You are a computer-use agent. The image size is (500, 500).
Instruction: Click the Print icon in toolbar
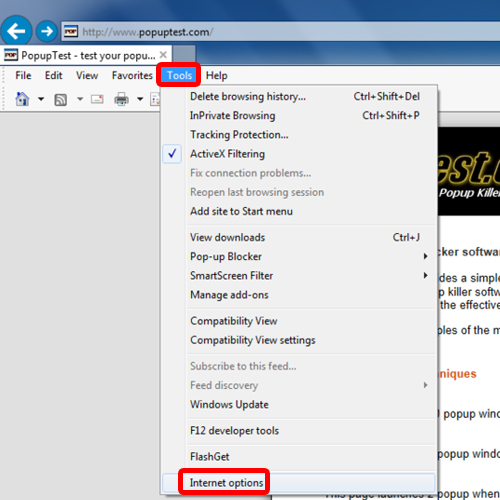[121, 99]
